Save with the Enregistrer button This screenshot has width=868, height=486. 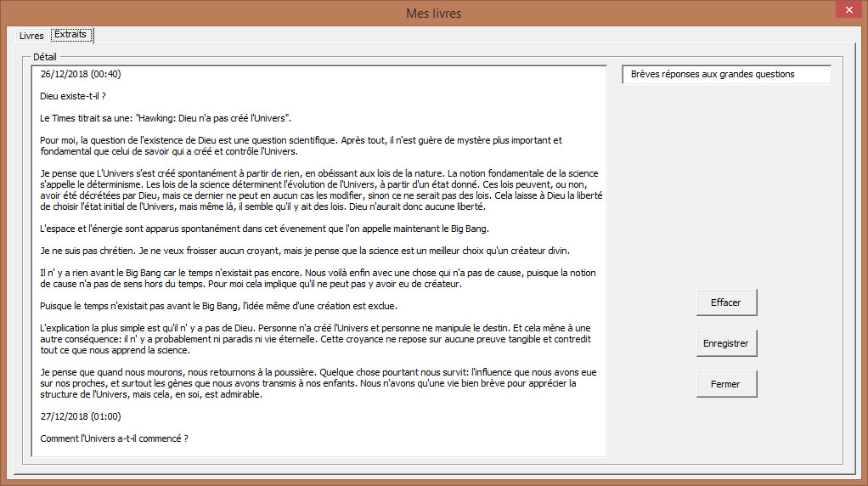pyautogui.click(x=726, y=343)
